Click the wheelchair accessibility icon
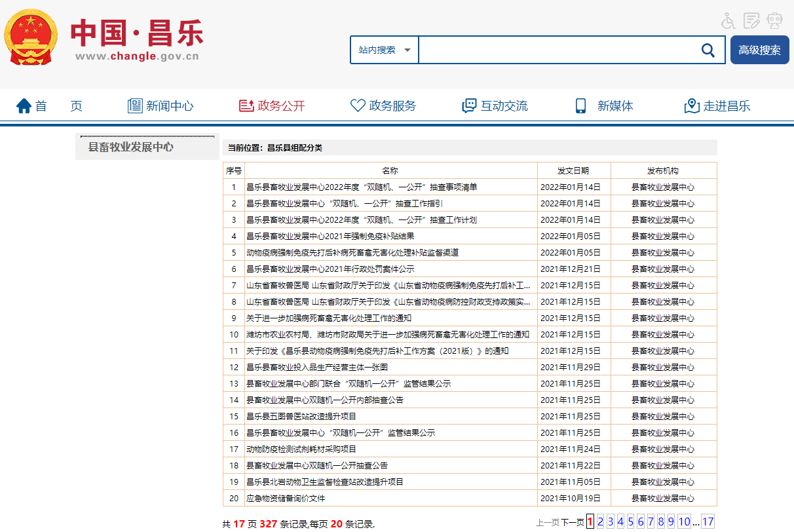The width and height of the screenshot is (794, 532). point(728,21)
